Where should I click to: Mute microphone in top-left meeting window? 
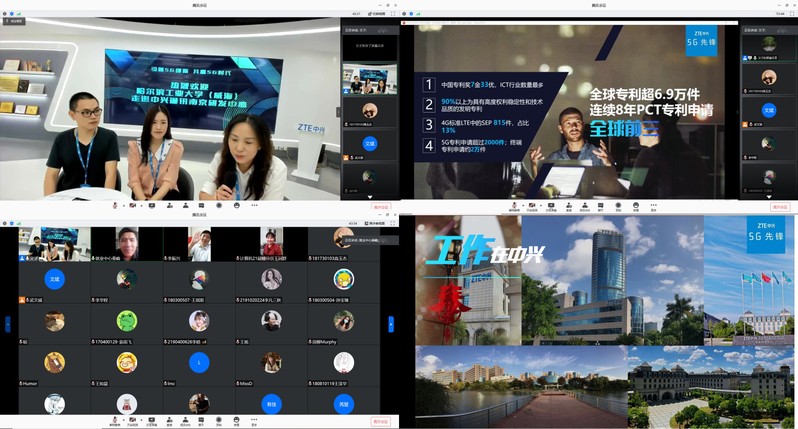[115, 206]
